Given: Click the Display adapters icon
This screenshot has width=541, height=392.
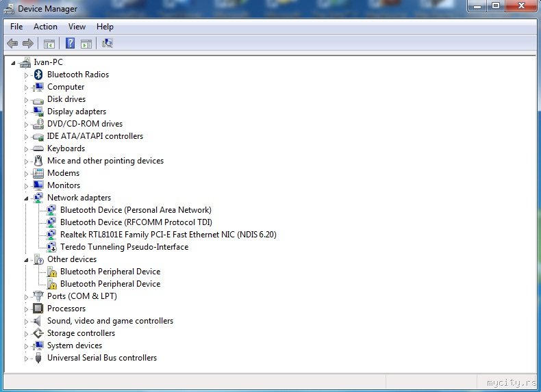Looking at the screenshot, I should pyautogui.click(x=38, y=112).
